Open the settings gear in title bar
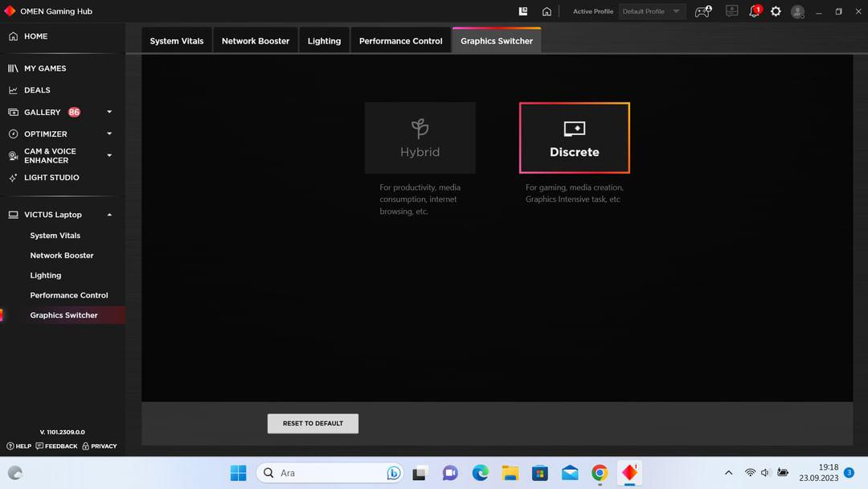The height and width of the screenshot is (489, 868). click(x=776, y=11)
